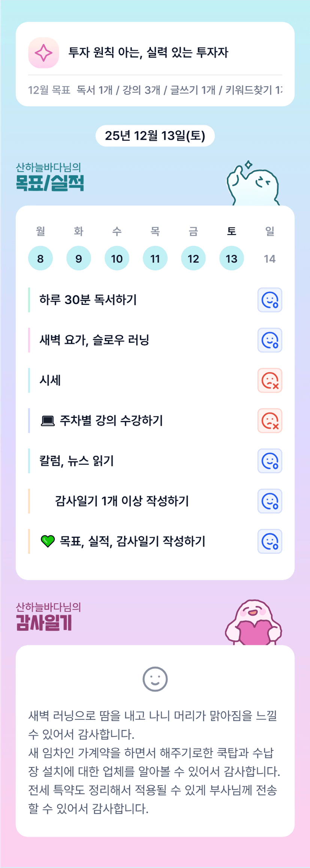Click the gratitude diary entry text
The height and width of the screenshot is (868, 310).
[x=154, y=762]
